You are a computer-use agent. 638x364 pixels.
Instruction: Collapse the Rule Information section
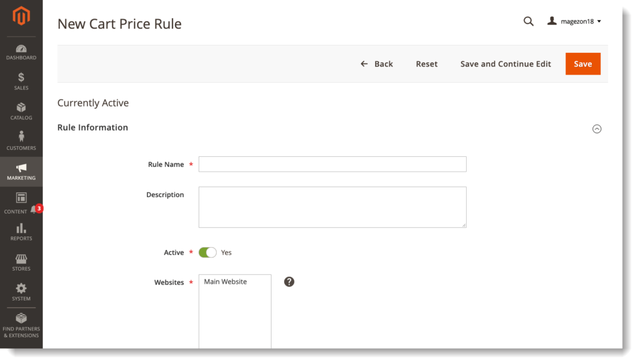tap(596, 129)
